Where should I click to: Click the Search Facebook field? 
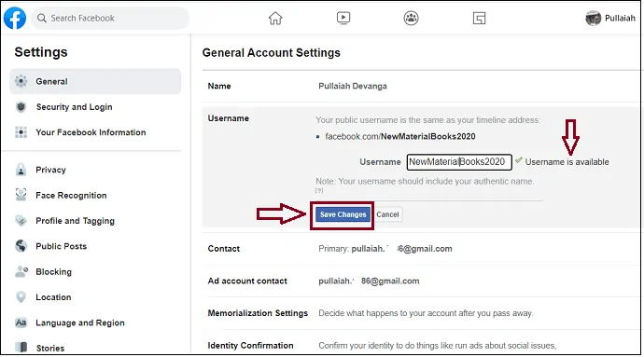tap(110, 18)
